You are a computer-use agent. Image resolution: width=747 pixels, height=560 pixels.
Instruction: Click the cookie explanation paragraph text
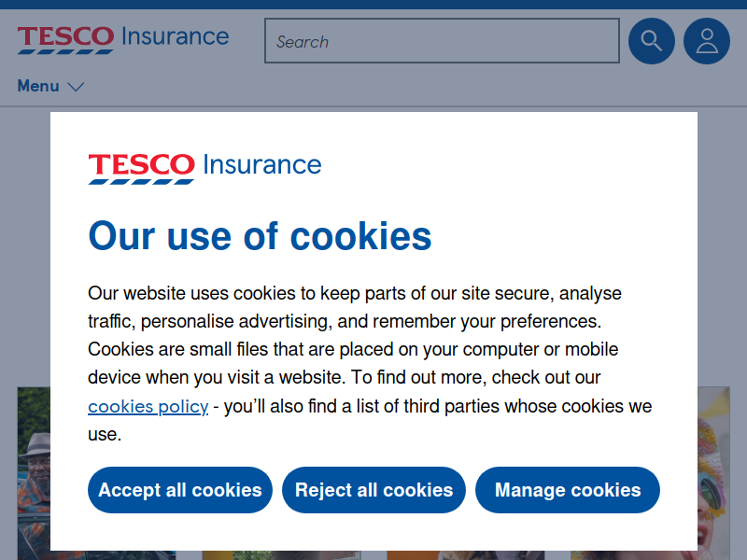pyautogui.click(x=370, y=363)
